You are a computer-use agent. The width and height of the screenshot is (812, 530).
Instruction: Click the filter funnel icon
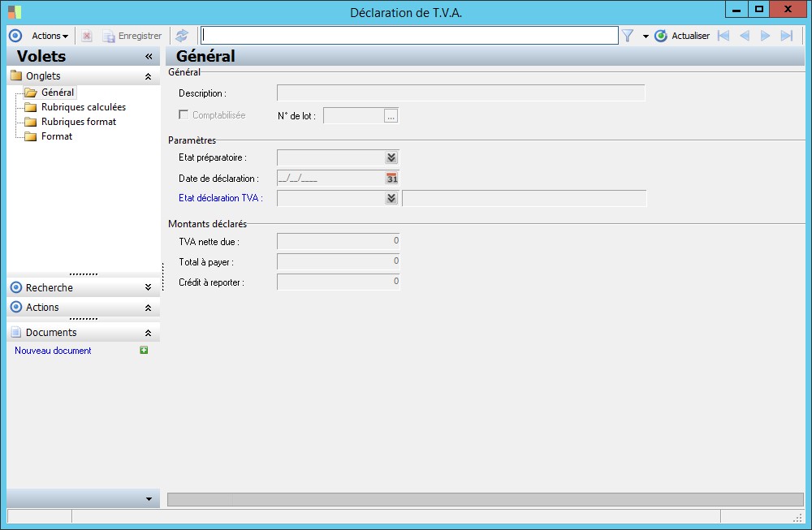tap(628, 36)
